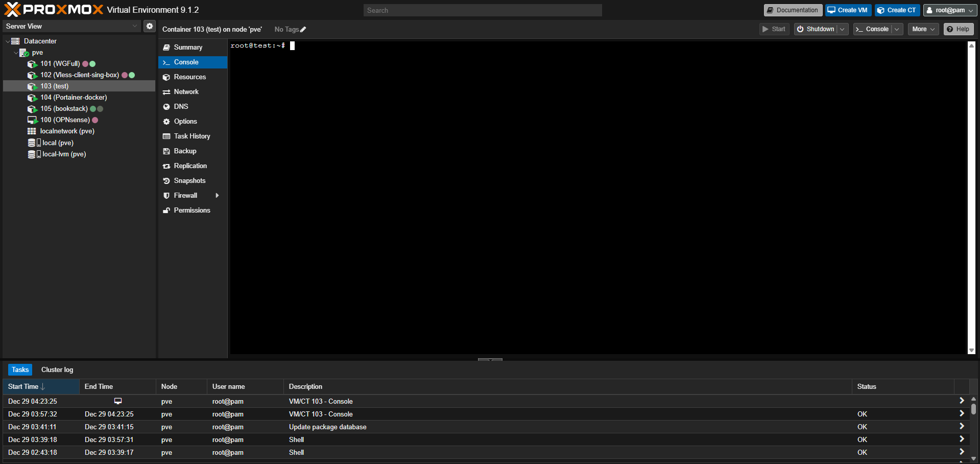Open Server View settings gear
The height and width of the screenshot is (464, 980).
149,26
